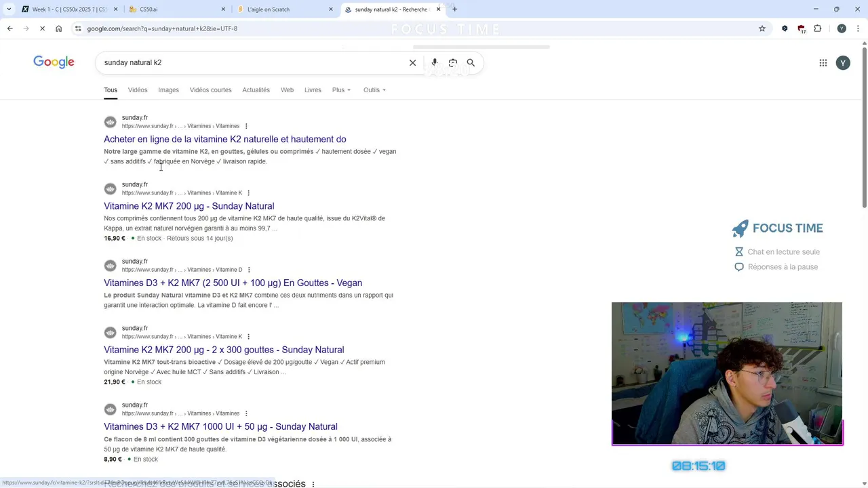Open new tab with plus button
868x488 pixels.
pos(455,9)
